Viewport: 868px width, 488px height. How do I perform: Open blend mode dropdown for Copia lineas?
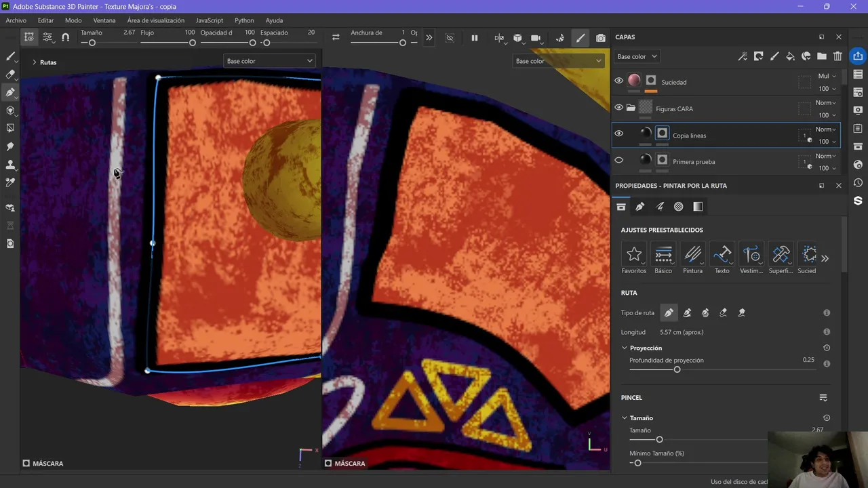click(x=825, y=129)
